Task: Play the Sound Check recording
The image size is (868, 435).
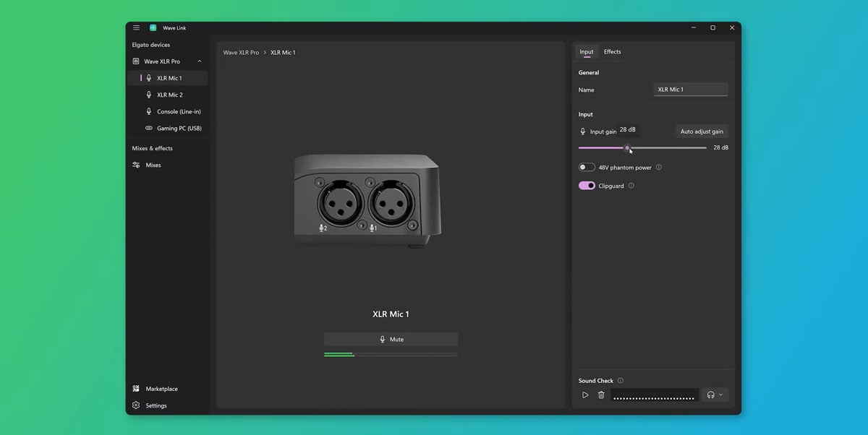Action: tap(585, 395)
